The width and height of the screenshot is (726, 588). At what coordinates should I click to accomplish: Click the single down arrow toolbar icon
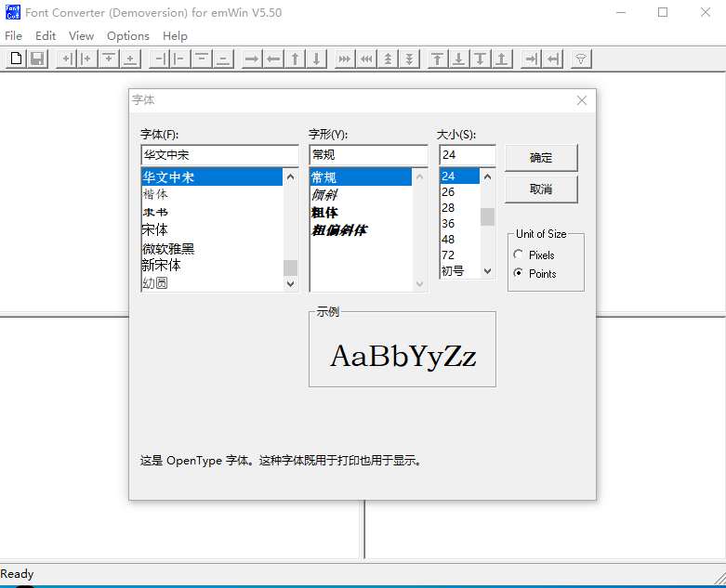[317, 59]
